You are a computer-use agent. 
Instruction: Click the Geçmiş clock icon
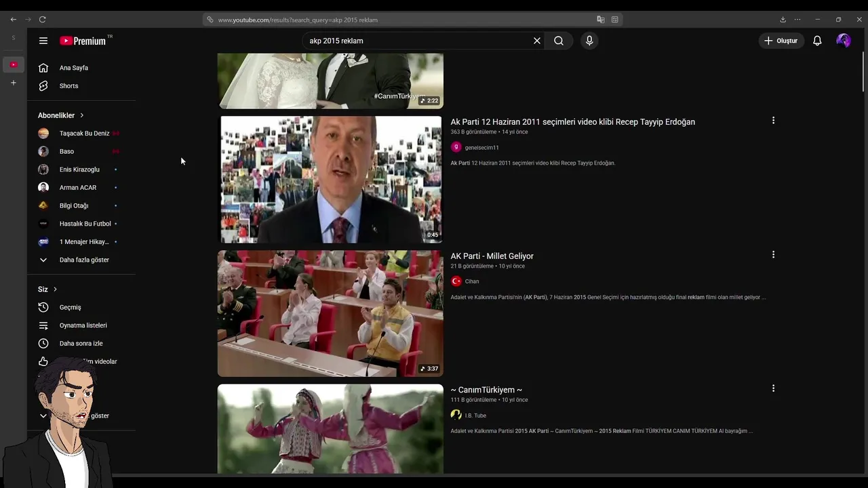coord(43,307)
